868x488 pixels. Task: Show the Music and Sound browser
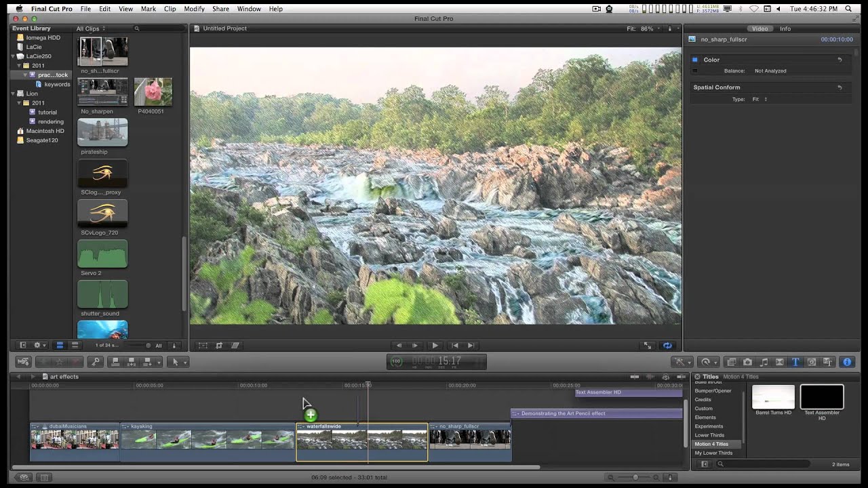764,362
